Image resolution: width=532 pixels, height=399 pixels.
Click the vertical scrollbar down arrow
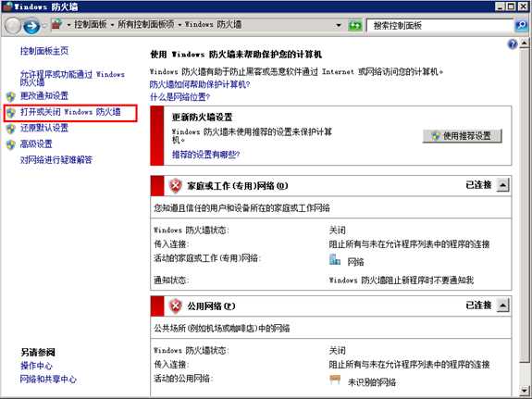coord(525,391)
